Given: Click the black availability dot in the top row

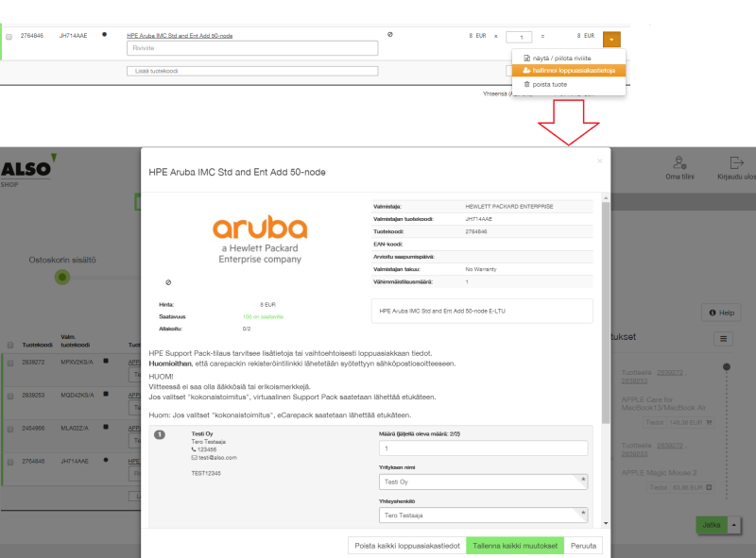Looking at the screenshot, I should coord(104,34).
